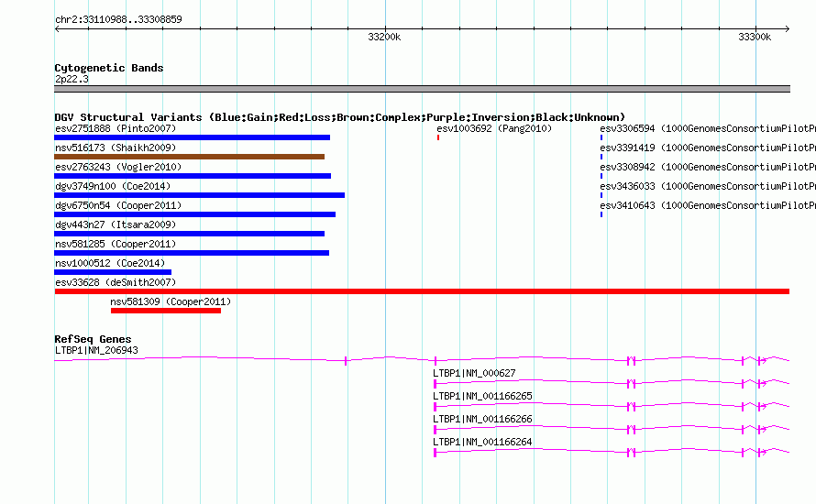
Task: Select the blue dgv6750n54 gain bar
Action: 194,214
